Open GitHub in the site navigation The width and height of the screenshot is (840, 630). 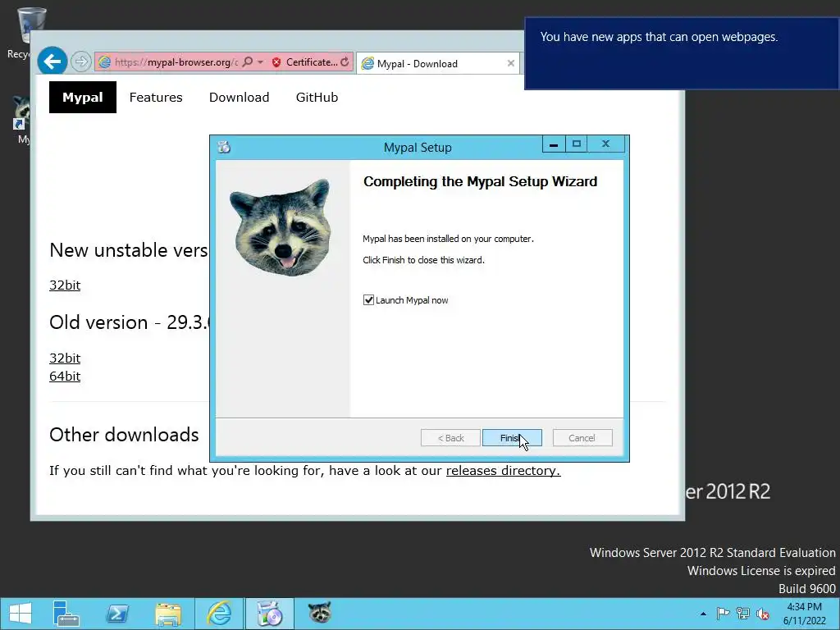pos(317,97)
